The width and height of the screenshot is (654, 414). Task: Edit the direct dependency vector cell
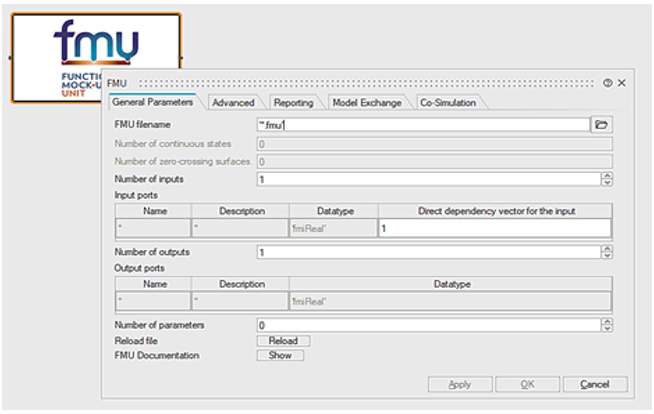tap(494, 228)
